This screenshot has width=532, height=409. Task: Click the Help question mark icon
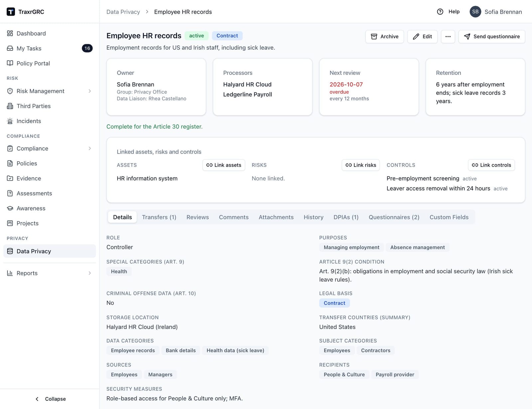coord(440,12)
